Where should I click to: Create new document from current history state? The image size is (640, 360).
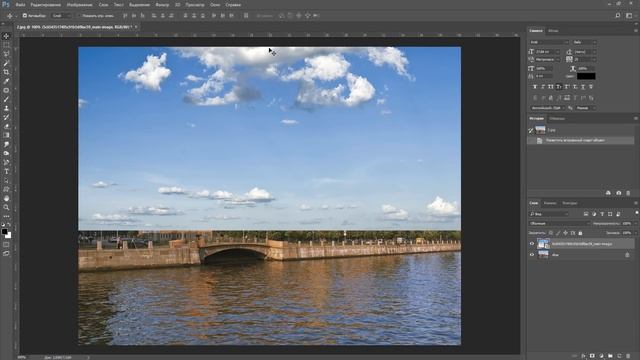[x=608, y=193]
